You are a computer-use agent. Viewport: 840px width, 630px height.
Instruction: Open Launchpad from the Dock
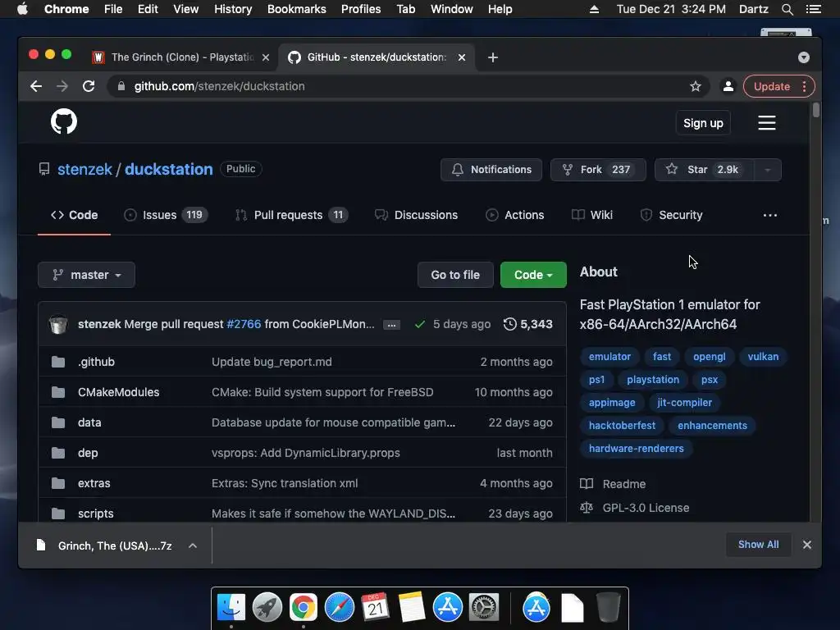coord(267,607)
